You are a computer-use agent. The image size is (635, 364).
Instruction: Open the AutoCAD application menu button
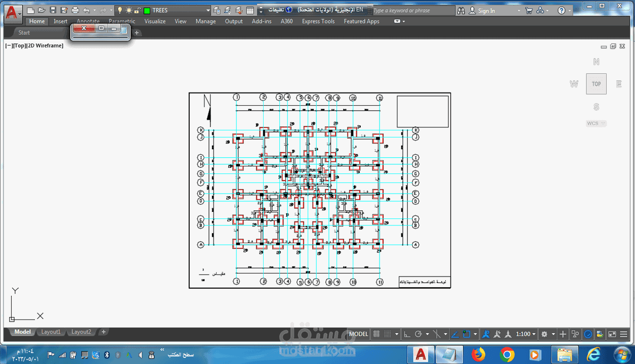(13, 13)
